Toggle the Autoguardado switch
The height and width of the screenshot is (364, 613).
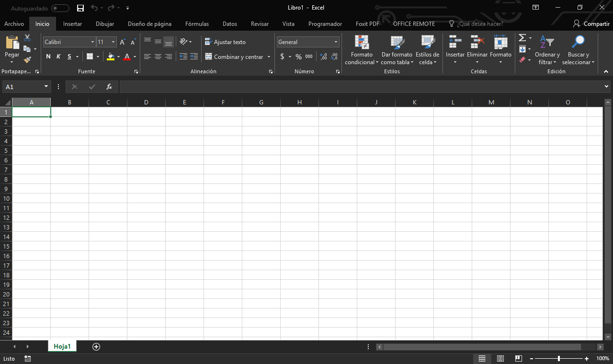pos(60,8)
